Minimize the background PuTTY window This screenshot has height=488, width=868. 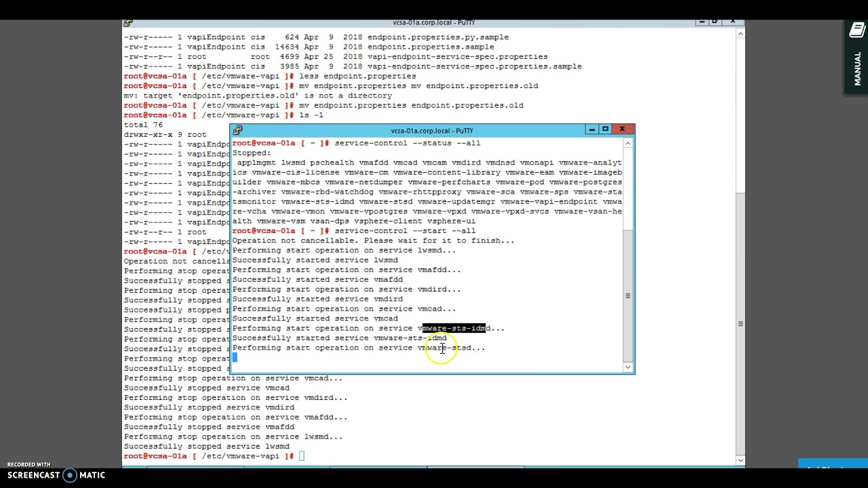[x=701, y=22]
